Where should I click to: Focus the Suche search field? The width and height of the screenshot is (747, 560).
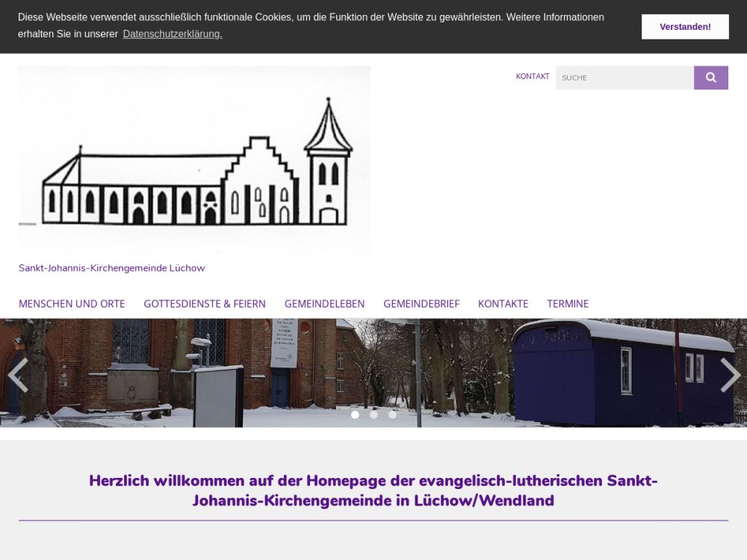[624, 78]
